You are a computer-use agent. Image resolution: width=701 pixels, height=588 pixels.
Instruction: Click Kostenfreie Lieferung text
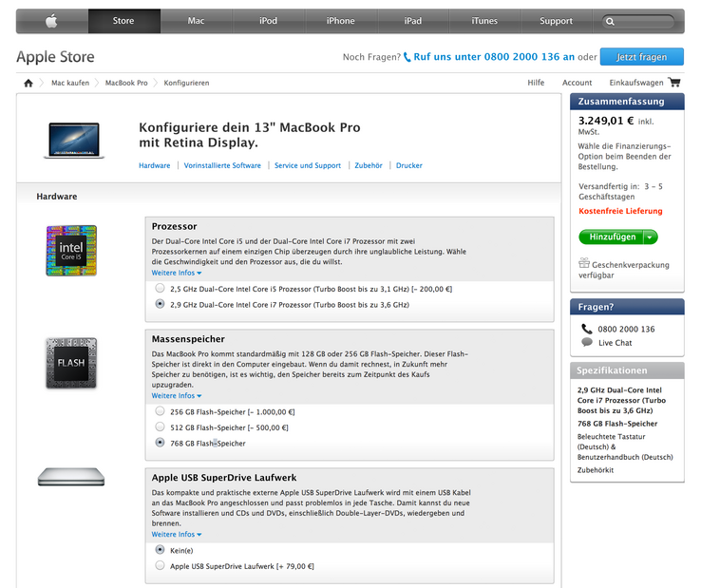click(620, 211)
